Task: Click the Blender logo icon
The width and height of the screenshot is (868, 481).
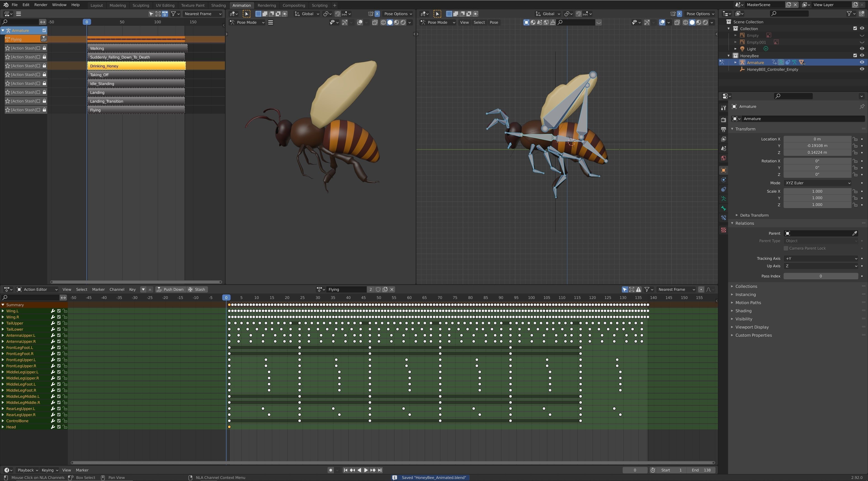Action: click(x=6, y=5)
